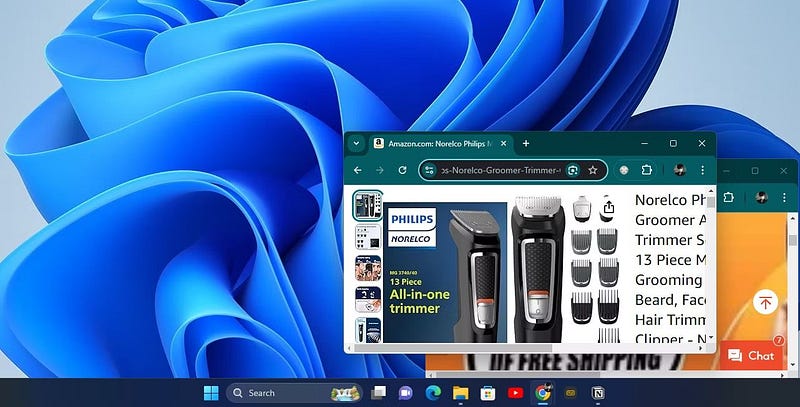Share the product using share icon
The image size is (800, 407).
coord(608,208)
